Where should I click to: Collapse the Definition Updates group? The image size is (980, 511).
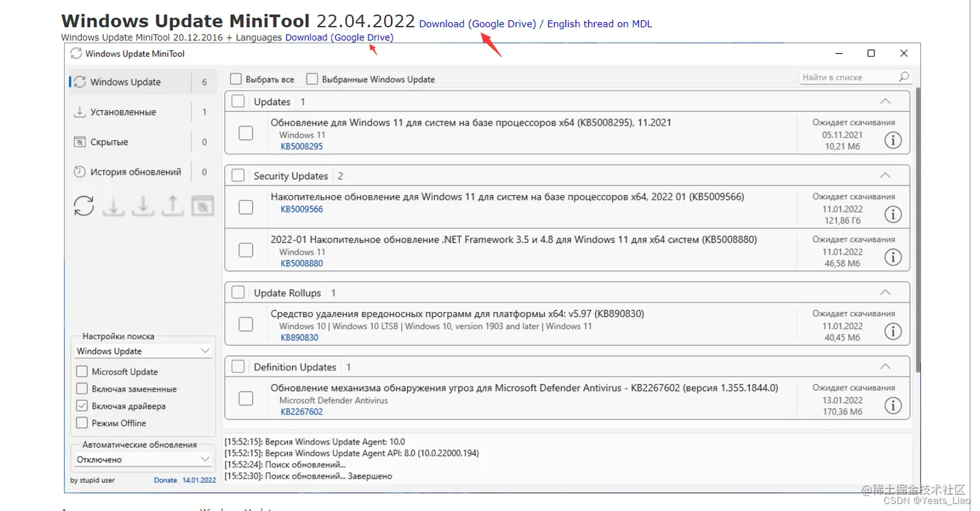tap(885, 366)
